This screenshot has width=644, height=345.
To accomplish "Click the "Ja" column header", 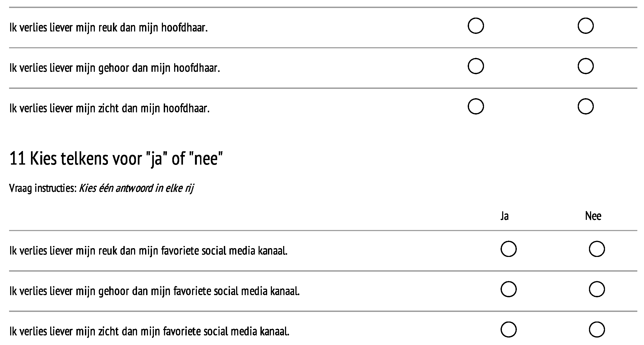I will tap(504, 216).
